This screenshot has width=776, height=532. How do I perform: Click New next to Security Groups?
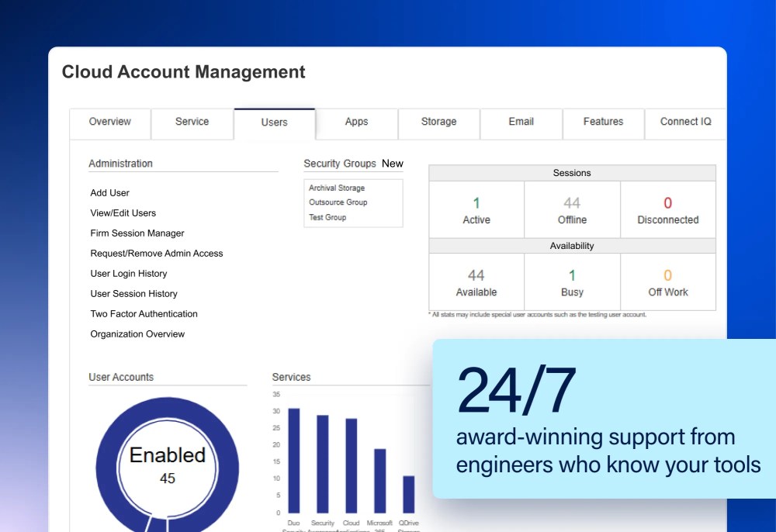[x=393, y=164]
